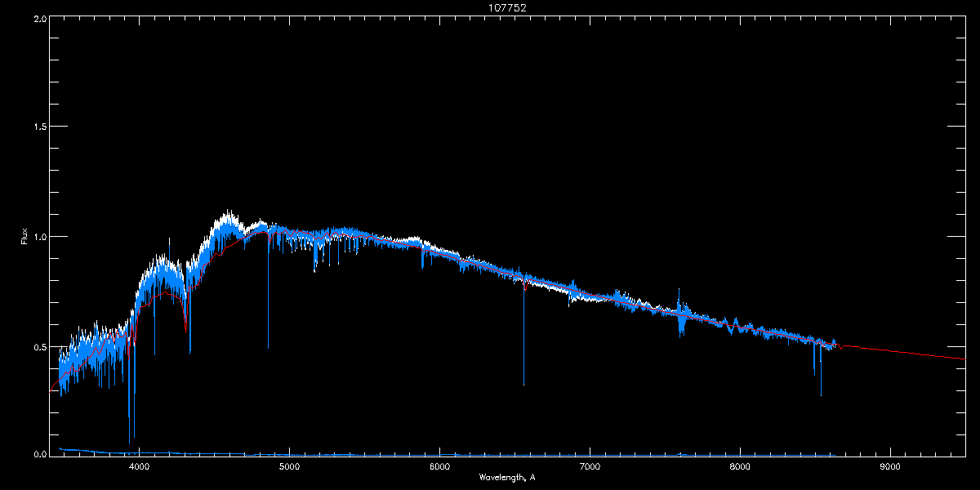
Task: Click the 7000 wavelength tick label
Action: click(x=590, y=467)
